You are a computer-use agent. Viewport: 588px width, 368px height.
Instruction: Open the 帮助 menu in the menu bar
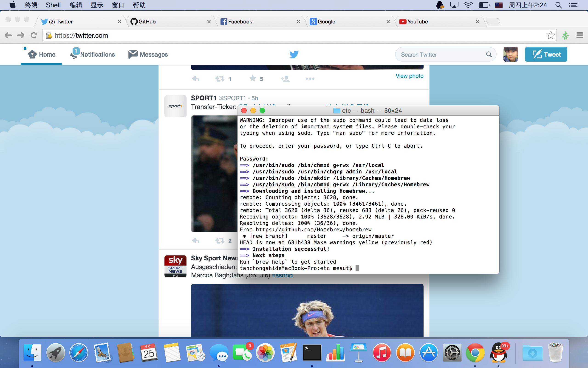click(x=139, y=5)
